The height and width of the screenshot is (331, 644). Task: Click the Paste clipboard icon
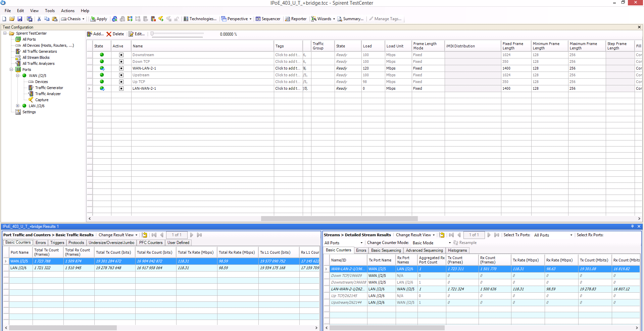(x=55, y=19)
